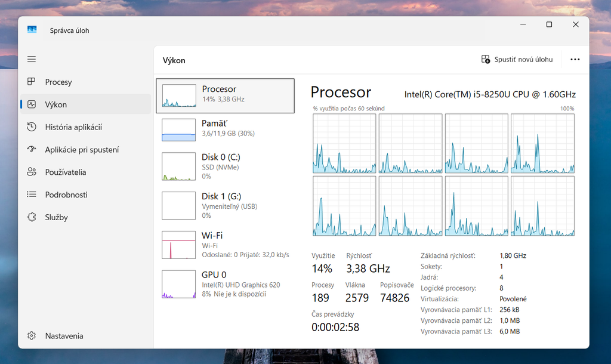Select História aplikácií in sidebar
The width and height of the screenshot is (611, 364).
coord(73,127)
